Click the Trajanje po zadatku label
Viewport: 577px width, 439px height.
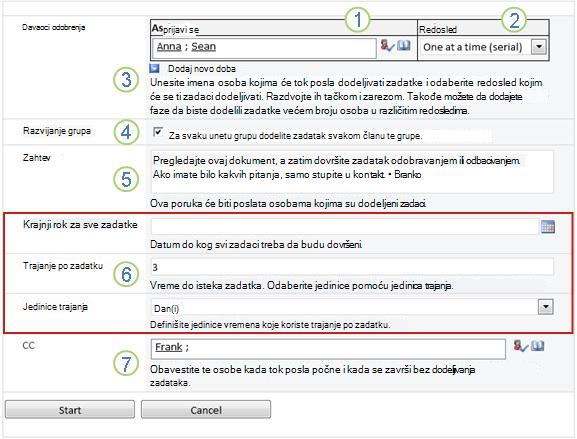63,266
